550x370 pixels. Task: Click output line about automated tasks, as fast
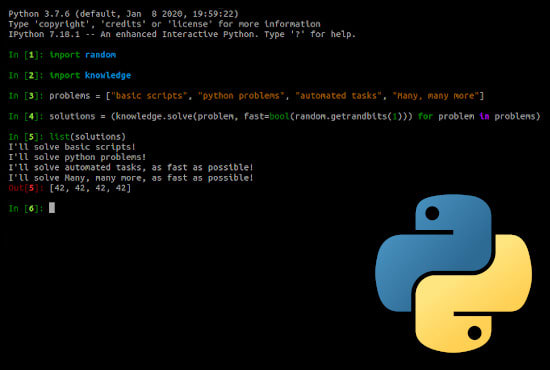tap(131, 167)
